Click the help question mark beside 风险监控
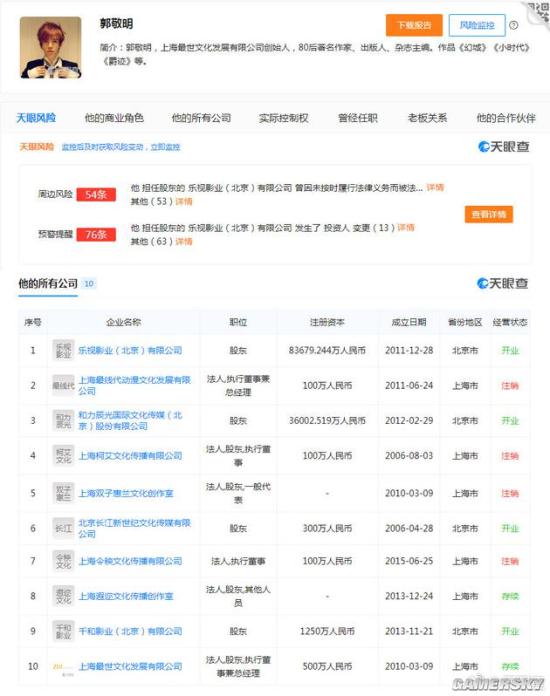 tap(514, 25)
